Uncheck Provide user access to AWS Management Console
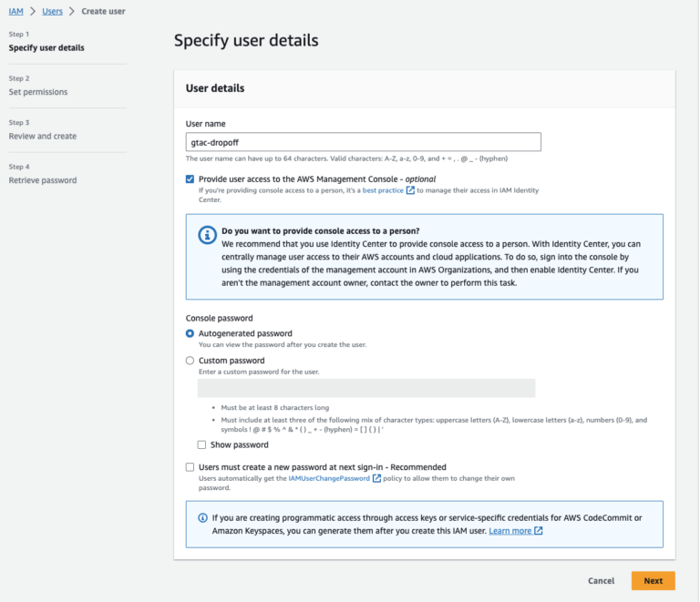700x602 pixels. pos(190,179)
